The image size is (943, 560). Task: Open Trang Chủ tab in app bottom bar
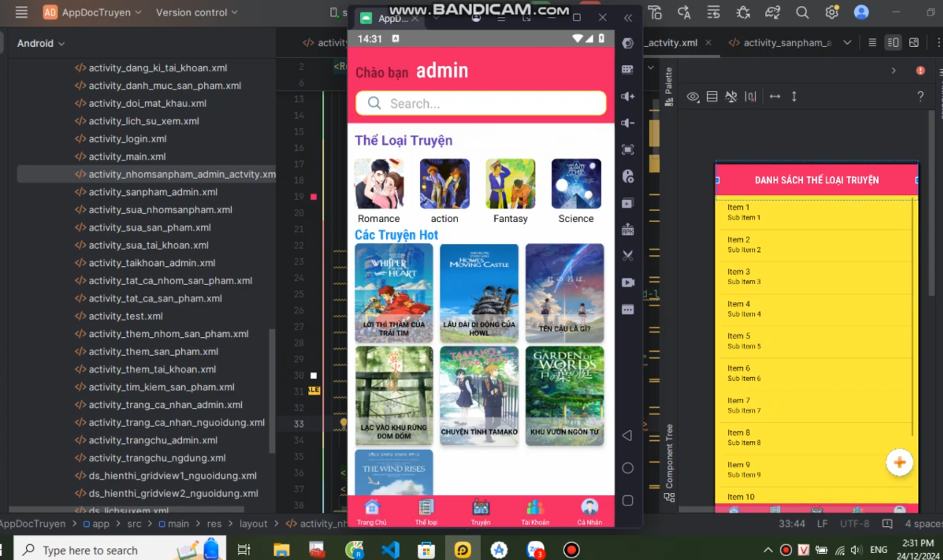[x=372, y=512]
